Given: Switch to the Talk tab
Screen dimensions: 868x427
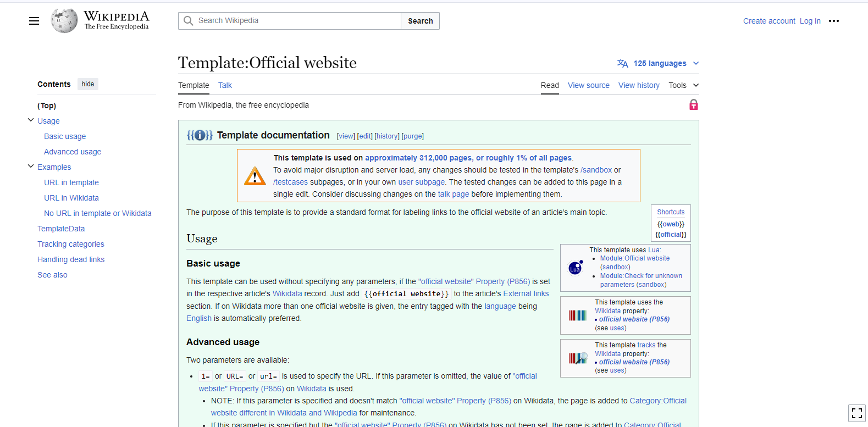Looking at the screenshot, I should click(x=225, y=85).
